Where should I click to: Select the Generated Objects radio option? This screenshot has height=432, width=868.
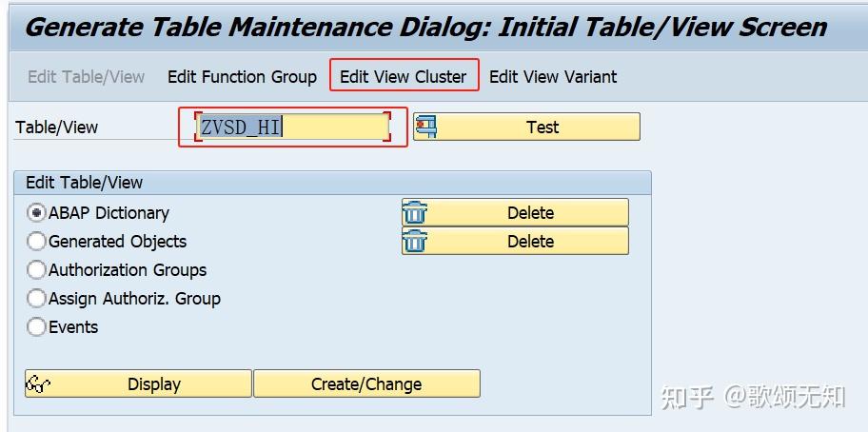coord(37,242)
